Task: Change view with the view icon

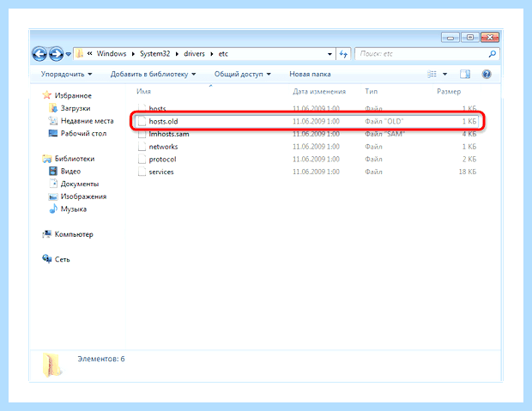Action: tap(432, 74)
